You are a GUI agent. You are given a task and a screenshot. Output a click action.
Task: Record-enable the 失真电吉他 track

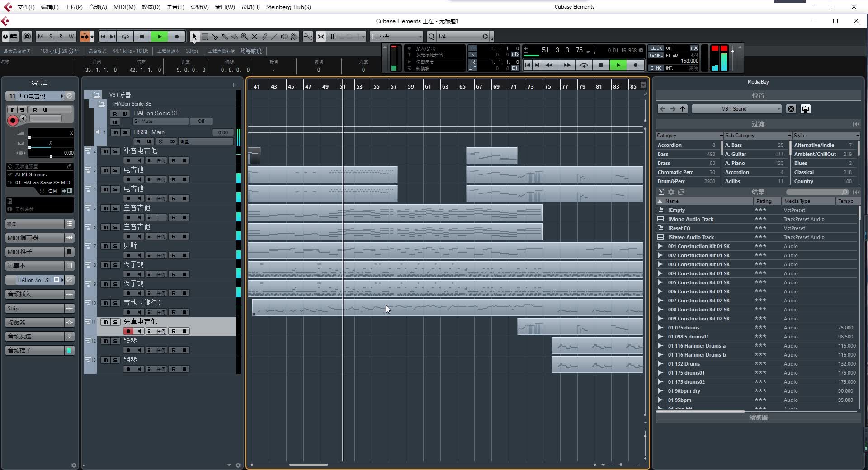[128, 331]
